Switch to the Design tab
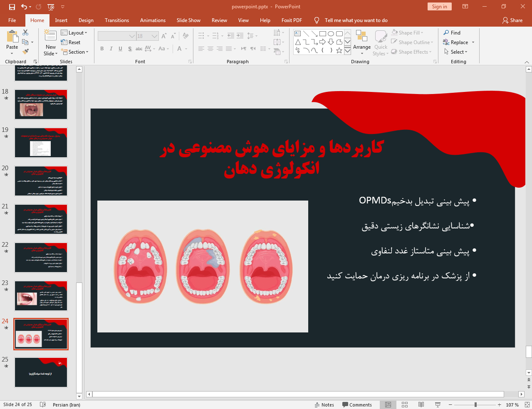Image resolution: width=532 pixels, height=409 pixels. click(x=86, y=20)
